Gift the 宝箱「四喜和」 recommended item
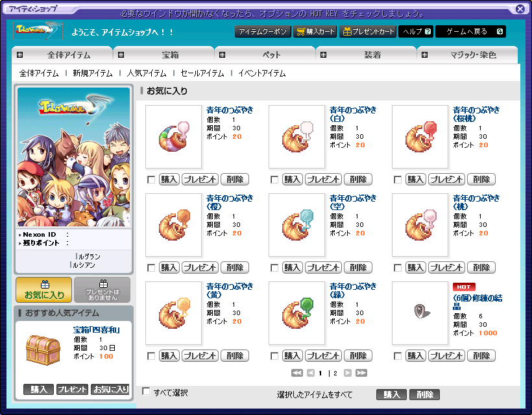 tap(72, 389)
